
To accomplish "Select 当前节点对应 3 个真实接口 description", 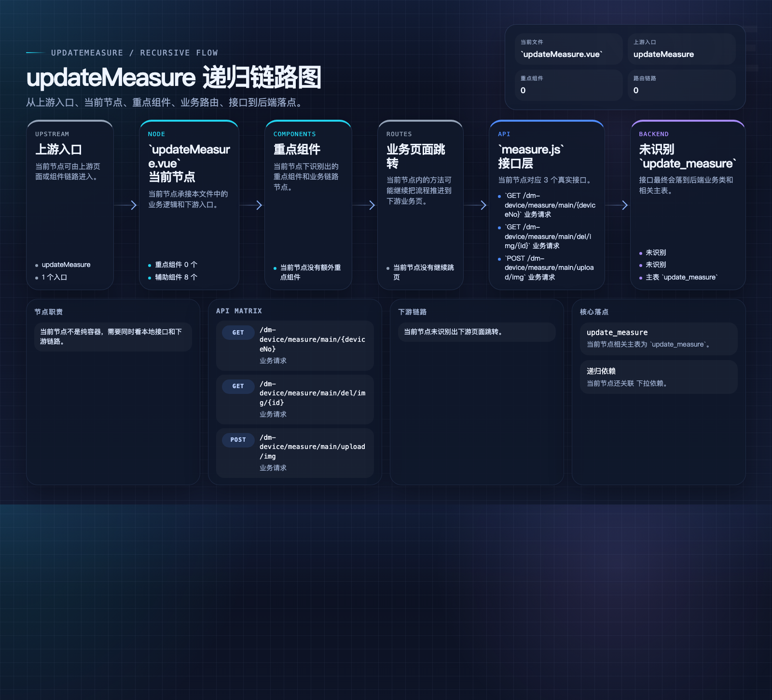I will pos(545,180).
